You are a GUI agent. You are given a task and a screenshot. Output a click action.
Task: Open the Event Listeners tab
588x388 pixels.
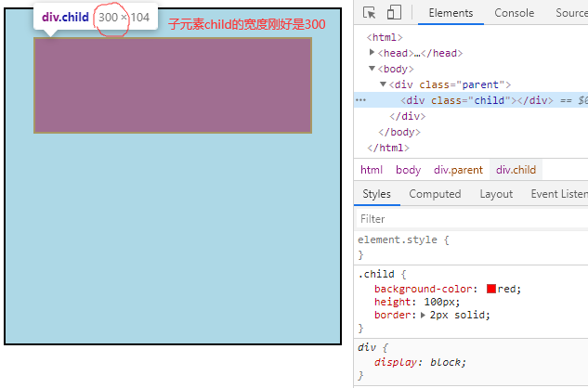(559, 194)
